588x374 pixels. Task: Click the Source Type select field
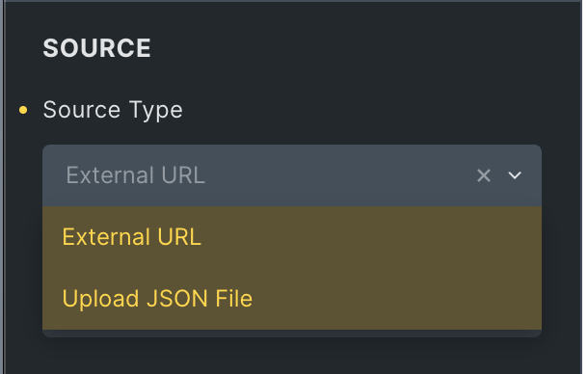click(x=292, y=175)
